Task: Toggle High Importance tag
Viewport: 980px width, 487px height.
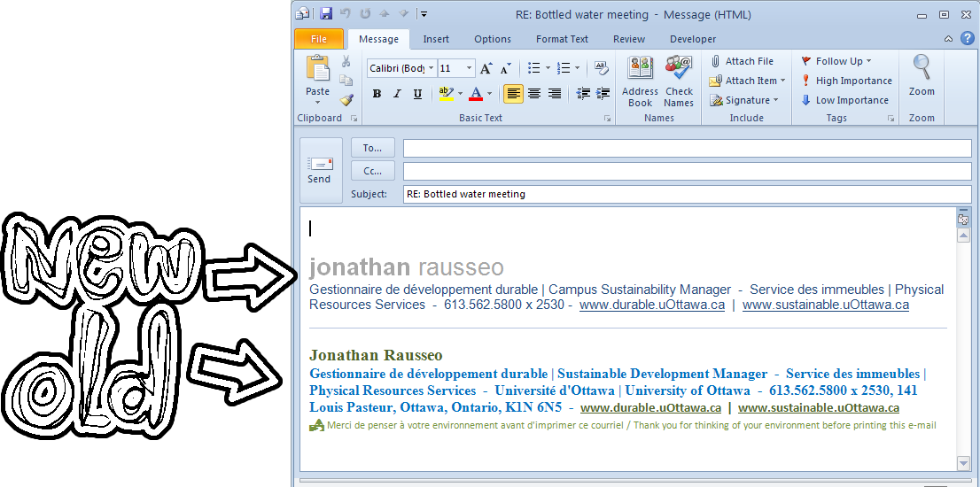Action: coord(846,81)
